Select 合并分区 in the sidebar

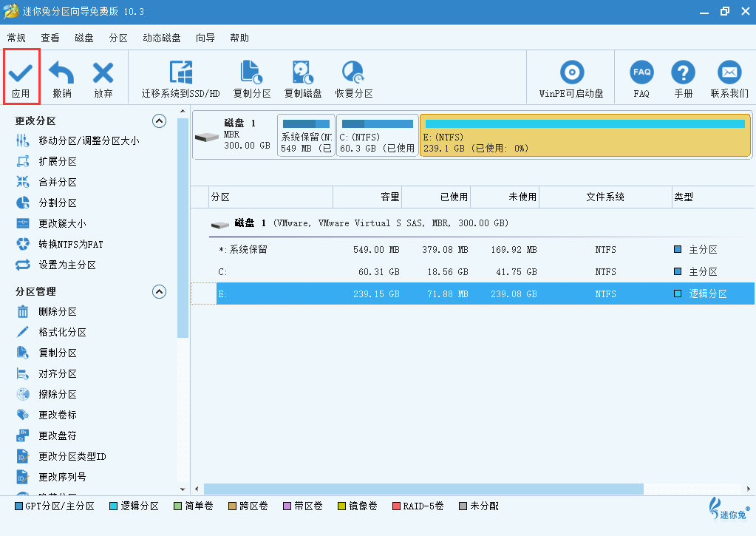pos(47,183)
